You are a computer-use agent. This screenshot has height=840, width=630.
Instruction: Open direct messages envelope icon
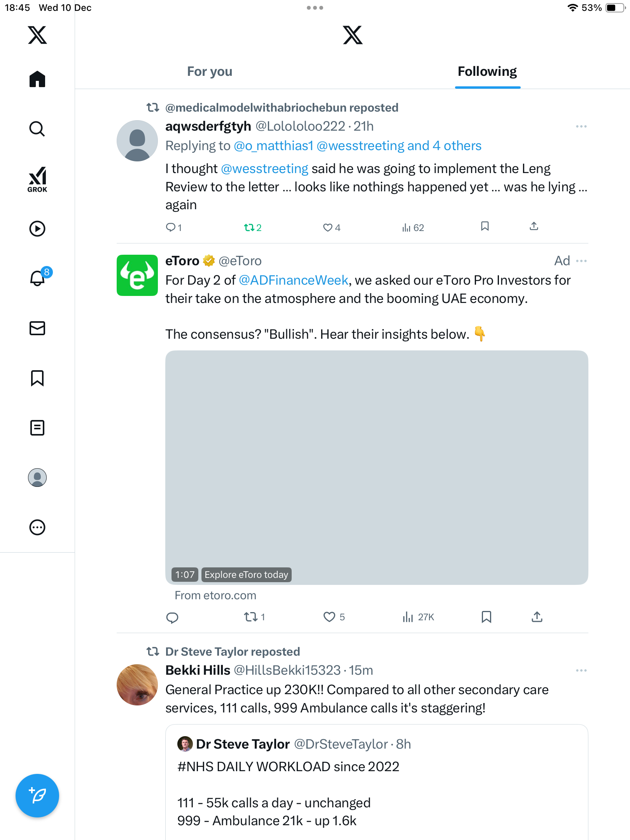(37, 328)
